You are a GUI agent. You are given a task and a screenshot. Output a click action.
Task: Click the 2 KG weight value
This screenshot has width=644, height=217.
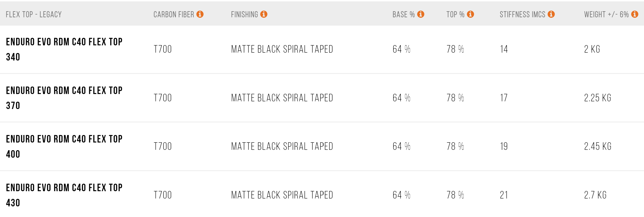pos(592,49)
